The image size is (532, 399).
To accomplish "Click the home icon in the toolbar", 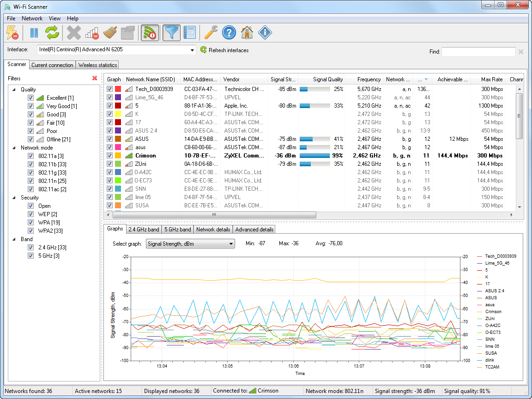I will 247,32.
